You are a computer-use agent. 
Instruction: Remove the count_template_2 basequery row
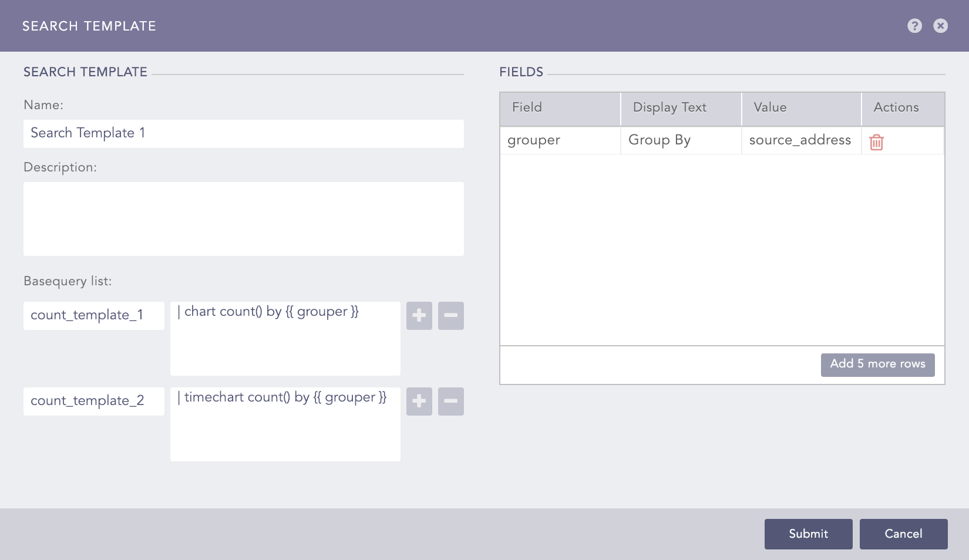pos(450,402)
